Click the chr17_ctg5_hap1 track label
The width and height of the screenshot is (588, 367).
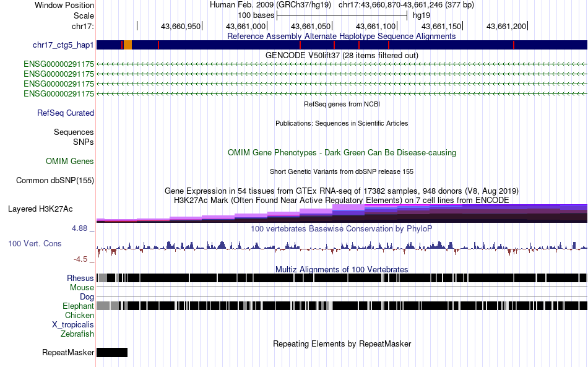coord(63,45)
